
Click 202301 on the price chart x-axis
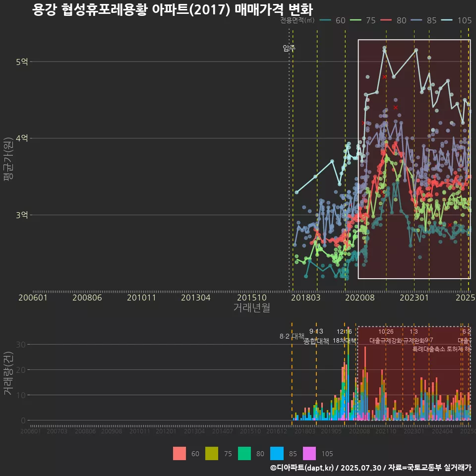414,297
